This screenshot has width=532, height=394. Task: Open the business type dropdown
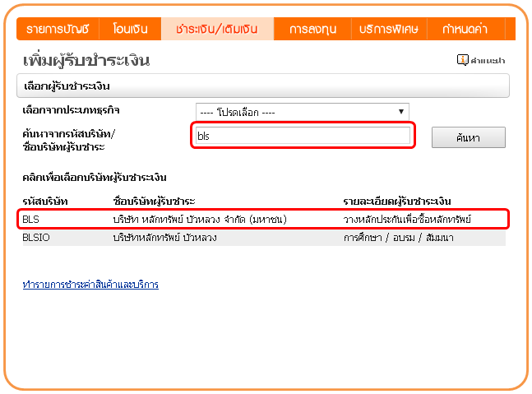click(x=303, y=112)
